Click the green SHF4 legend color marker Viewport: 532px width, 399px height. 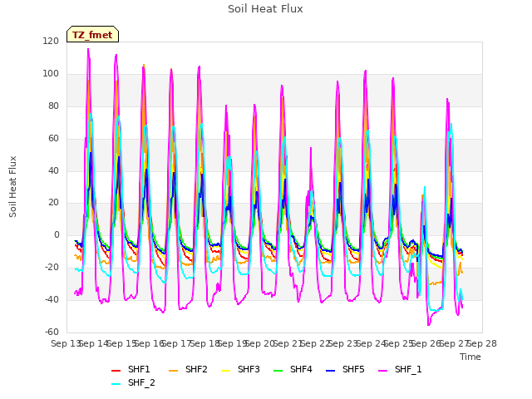pos(278,371)
